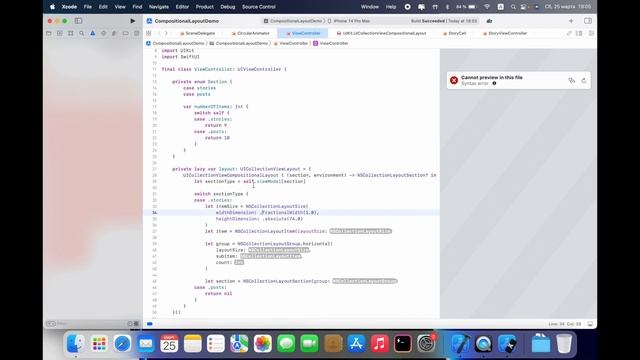Open preview diagnostics button
The height and width of the screenshot is (360, 640).
(x=571, y=80)
